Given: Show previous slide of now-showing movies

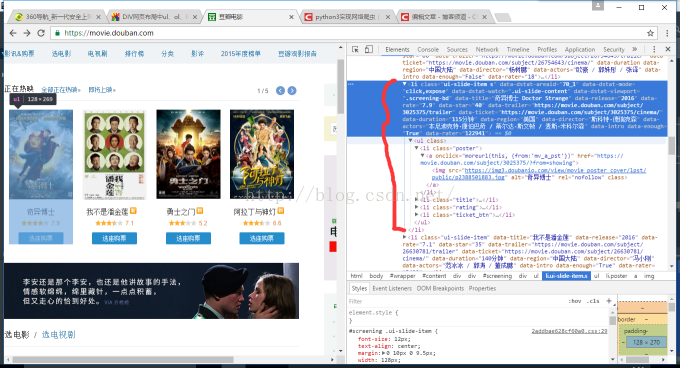Looking at the screenshot, I should pyautogui.click(x=281, y=91).
